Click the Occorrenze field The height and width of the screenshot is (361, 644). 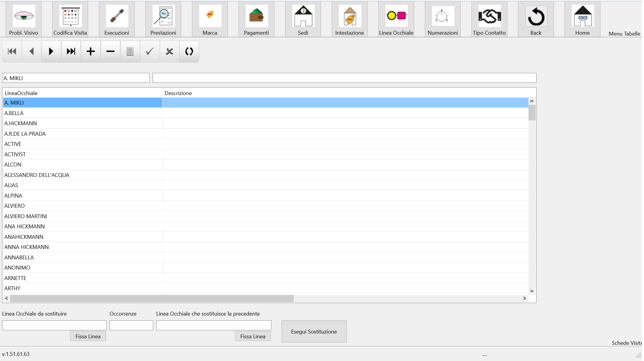pos(131,325)
